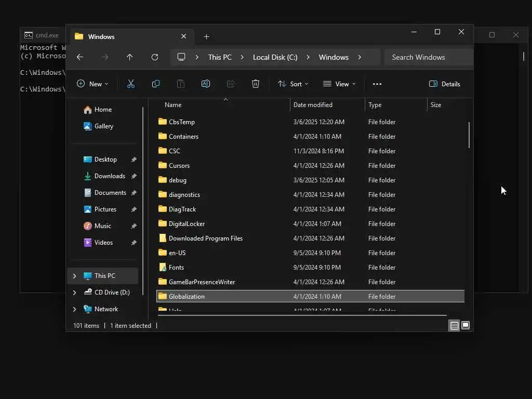
Task: Select the Windows tab title
Action: coord(101,37)
